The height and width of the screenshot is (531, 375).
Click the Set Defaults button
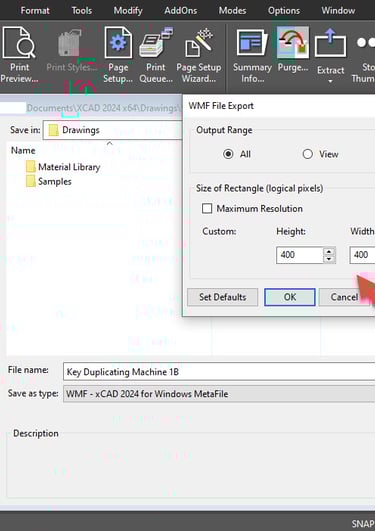(223, 297)
